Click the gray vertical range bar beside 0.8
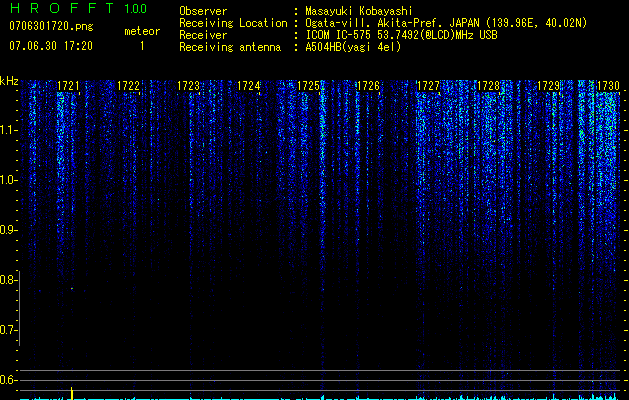This screenshot has width=629, height=400. tap(19, 308)
